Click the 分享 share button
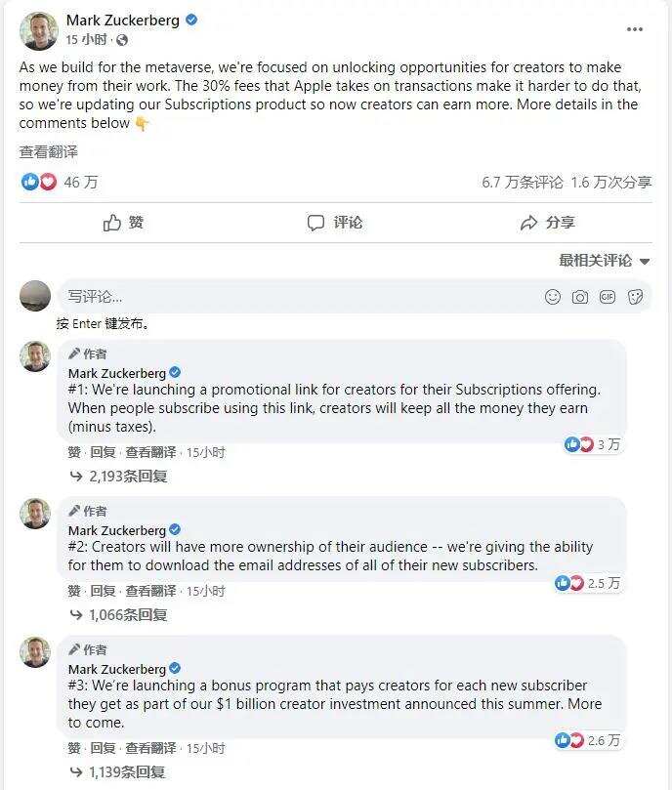Image resolution: width=672 pixels, height=790 pixels. 548,223
